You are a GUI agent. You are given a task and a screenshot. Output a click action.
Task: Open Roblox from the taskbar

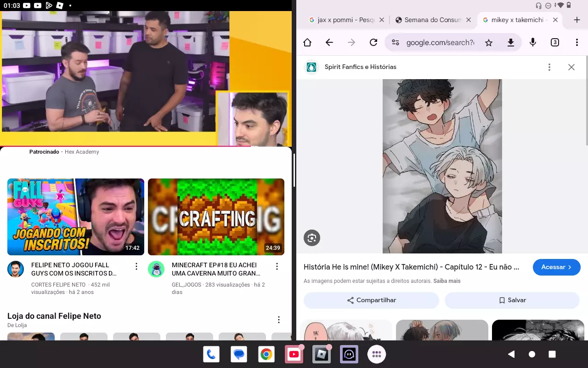point(322,354)
